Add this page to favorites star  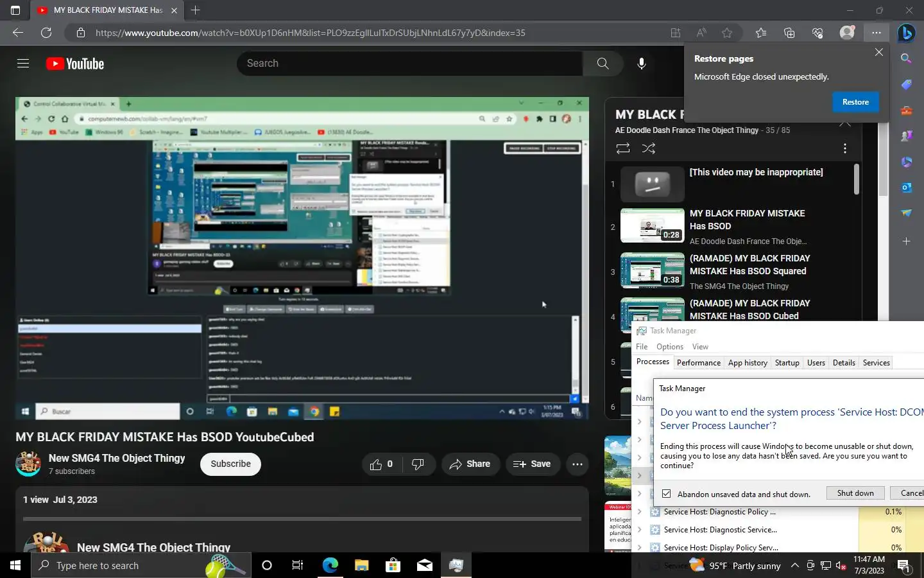(727, 33)
